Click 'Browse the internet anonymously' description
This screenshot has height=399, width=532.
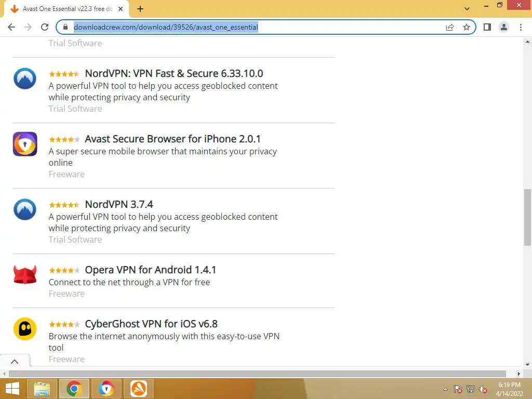tap(164, 342)
